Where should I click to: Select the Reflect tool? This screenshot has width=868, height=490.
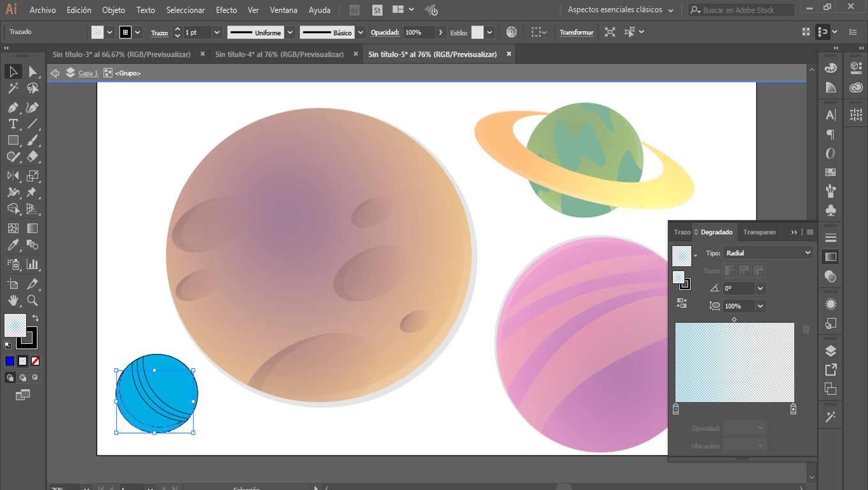click(13, 176)
